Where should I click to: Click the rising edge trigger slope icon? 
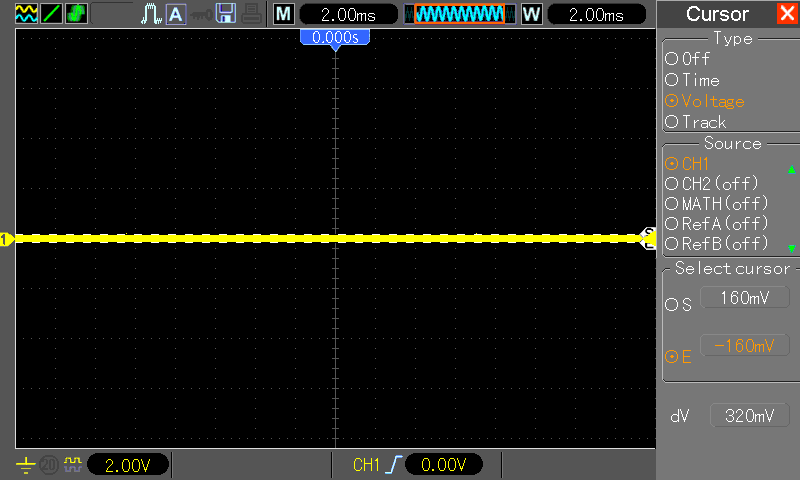394,465
